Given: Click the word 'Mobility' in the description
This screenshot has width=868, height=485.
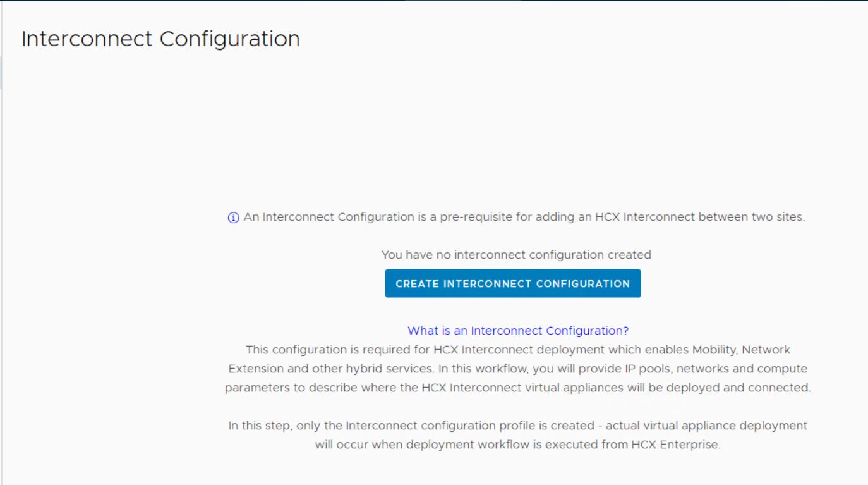Looking at the screenshot, I should 715,350.
